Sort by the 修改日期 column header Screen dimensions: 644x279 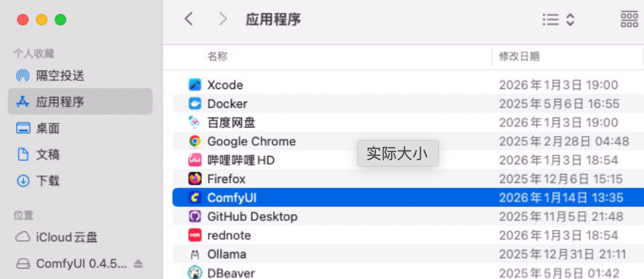(519, 57)
